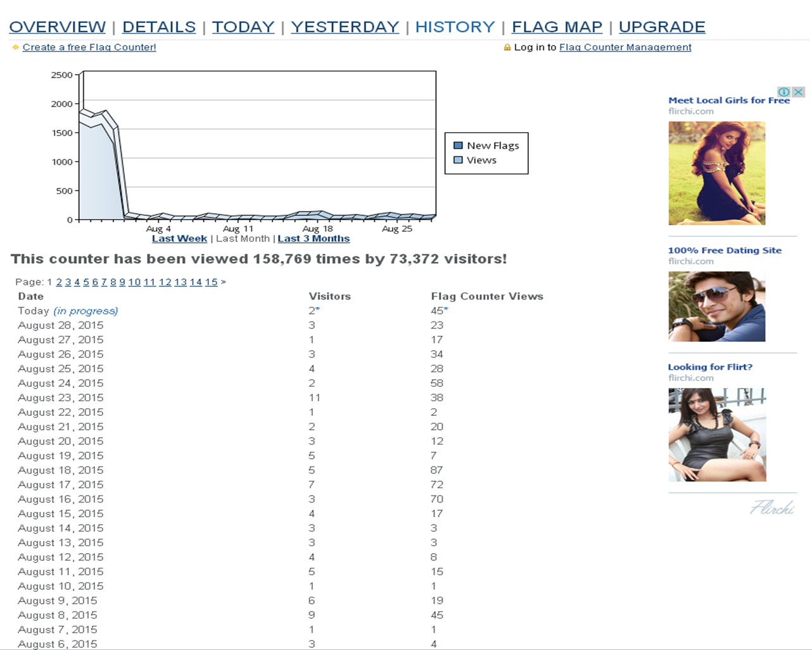Click views value 87 for August 18

437,470
